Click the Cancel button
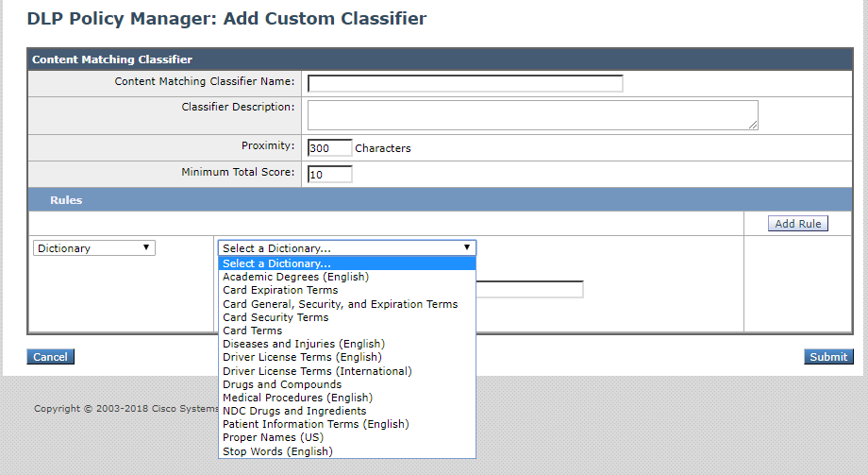The height and width of the screenshot is (475, 868). tap(50, 356)
